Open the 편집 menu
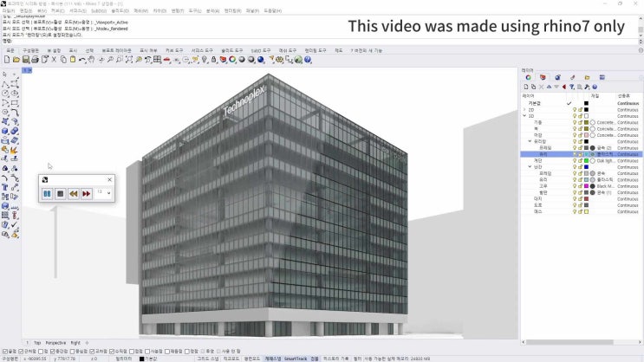This screenshot has width=644, height=362. (26, 10)
